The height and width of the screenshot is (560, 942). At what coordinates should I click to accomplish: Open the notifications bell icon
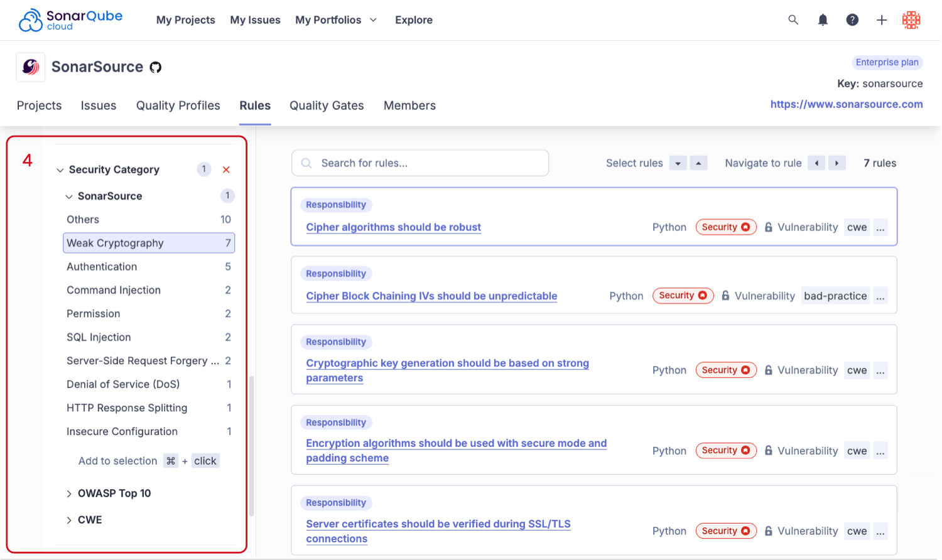coord(823,20)
